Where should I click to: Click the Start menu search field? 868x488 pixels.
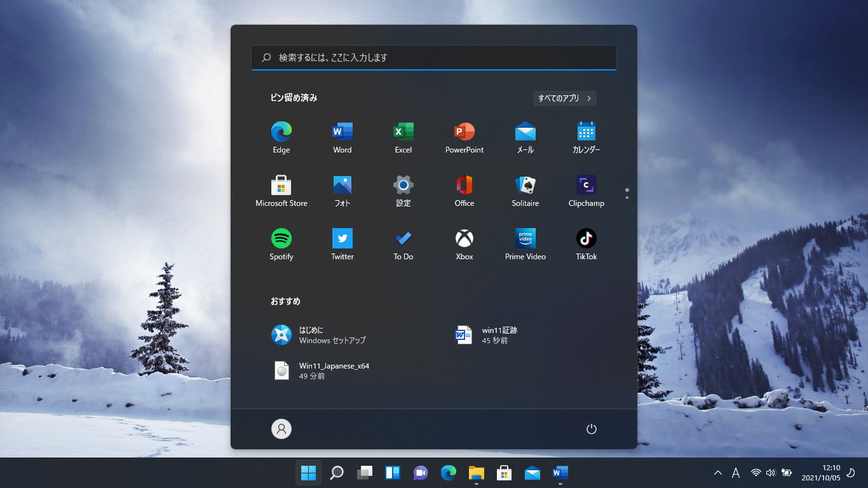[434, 57]
